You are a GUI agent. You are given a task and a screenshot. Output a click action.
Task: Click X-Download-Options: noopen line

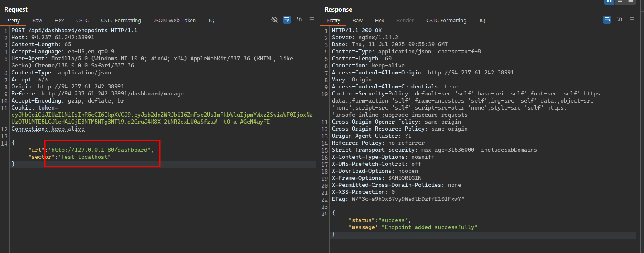pos(375,171)
